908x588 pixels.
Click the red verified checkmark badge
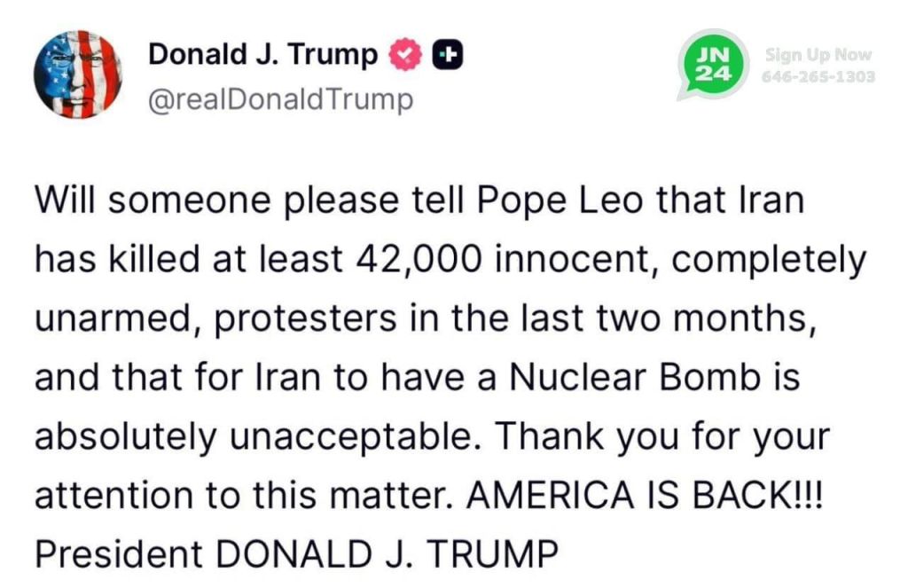click(404, 56)
